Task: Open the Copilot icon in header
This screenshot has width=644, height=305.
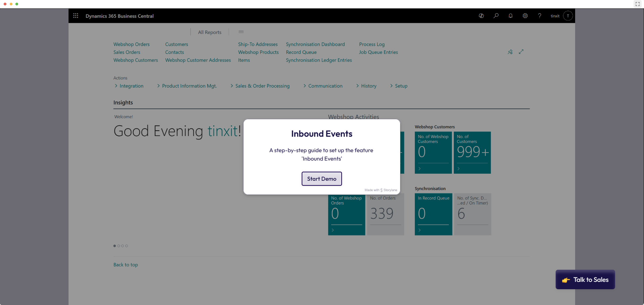Action: [x=481, y=16]
